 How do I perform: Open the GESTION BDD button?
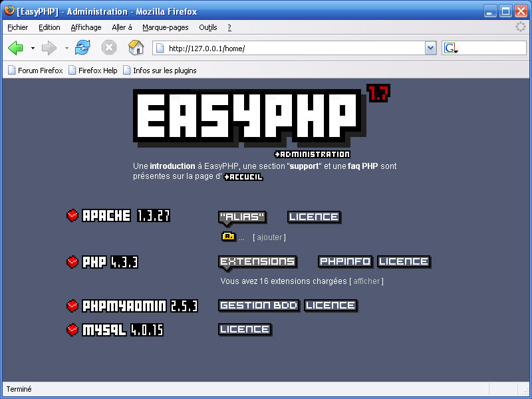click(x=258, y=305)
